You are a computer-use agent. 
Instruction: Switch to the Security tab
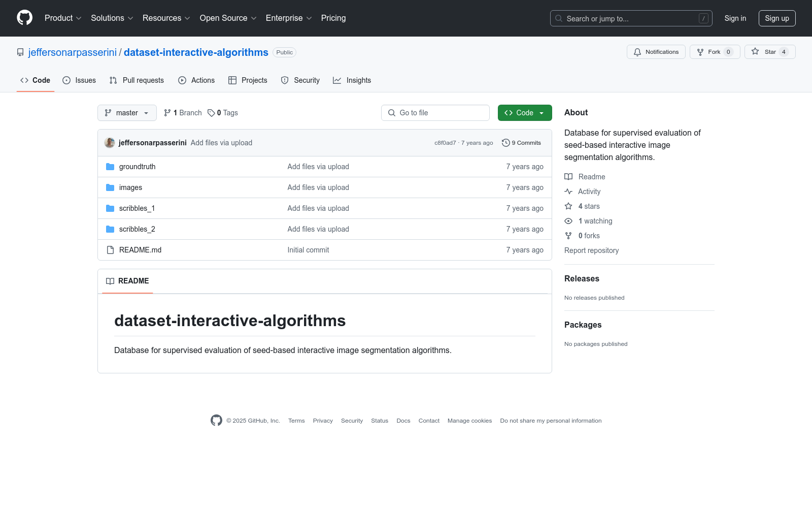click(x=300, y=80)
